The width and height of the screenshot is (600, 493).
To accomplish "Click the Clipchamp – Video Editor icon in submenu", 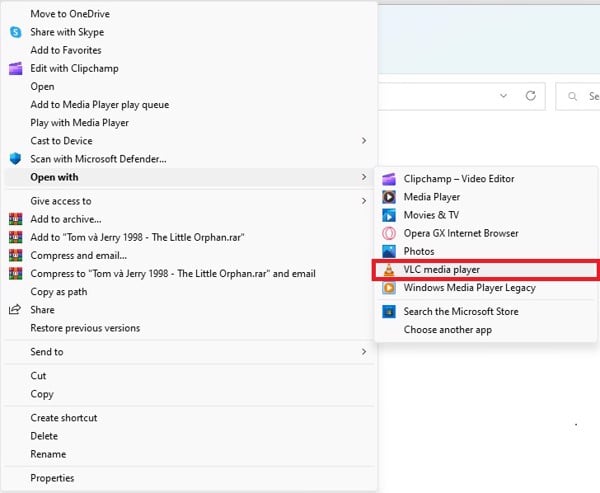I will click(x=389, y=179).
